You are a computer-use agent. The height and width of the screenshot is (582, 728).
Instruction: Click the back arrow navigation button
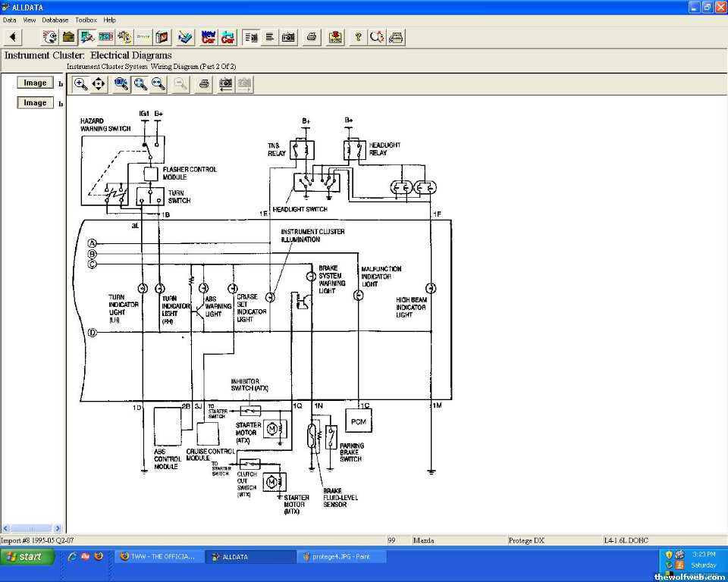click(x=11, y=36)
